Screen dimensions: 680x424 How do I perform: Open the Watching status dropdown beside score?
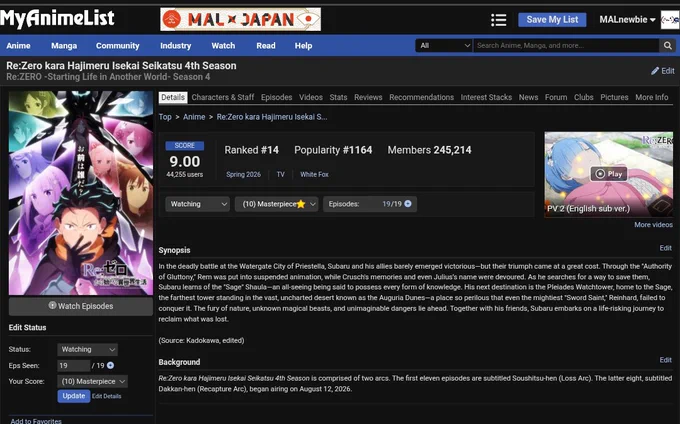(x=197, y=204)
